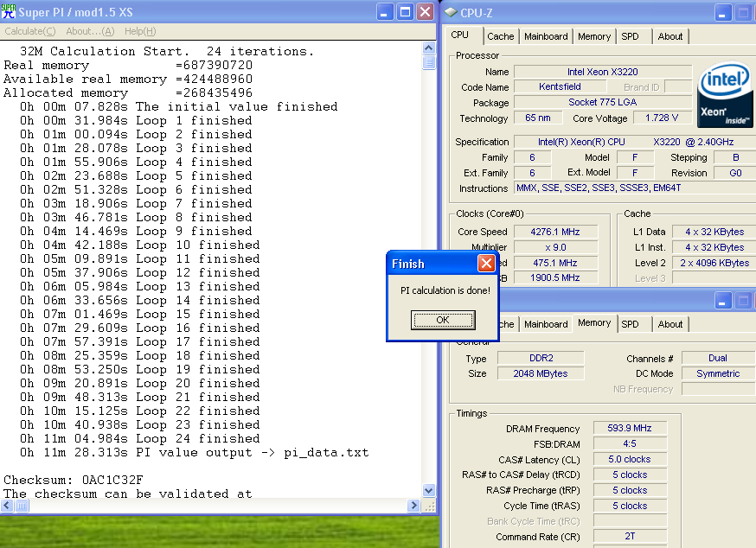Switch to Mainboard tab in upper CPU-Z window
Viewport: 756px width, 548px height.
point(546,36)
